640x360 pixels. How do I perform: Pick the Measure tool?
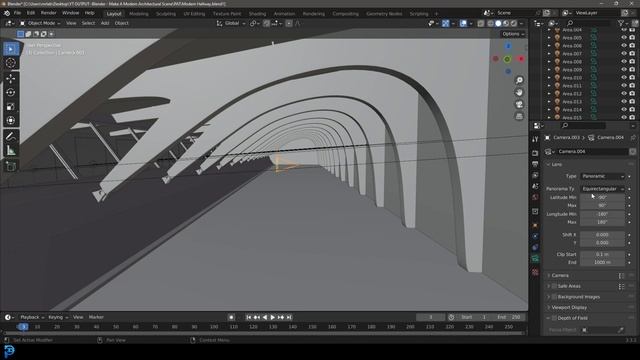[11, 151]
